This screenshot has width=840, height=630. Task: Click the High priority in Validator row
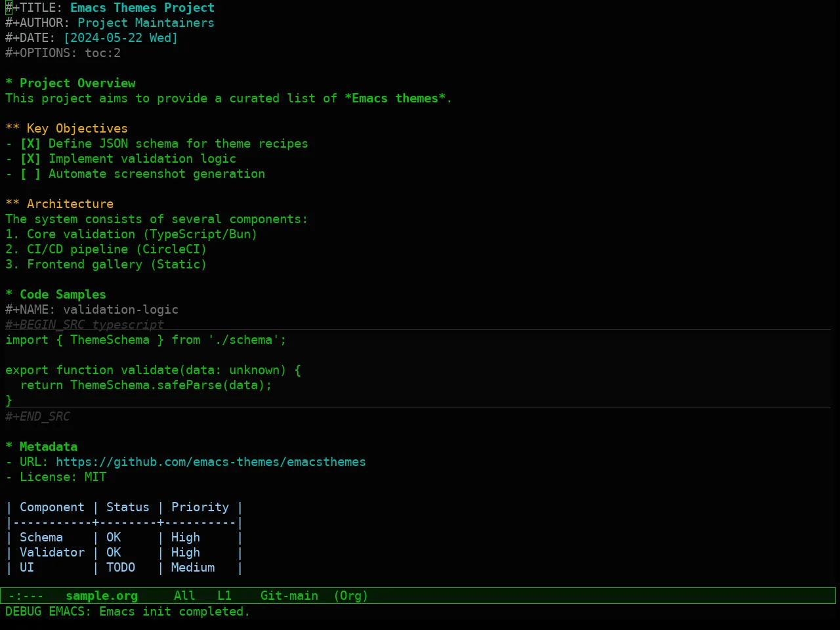[x=186, y=553]
